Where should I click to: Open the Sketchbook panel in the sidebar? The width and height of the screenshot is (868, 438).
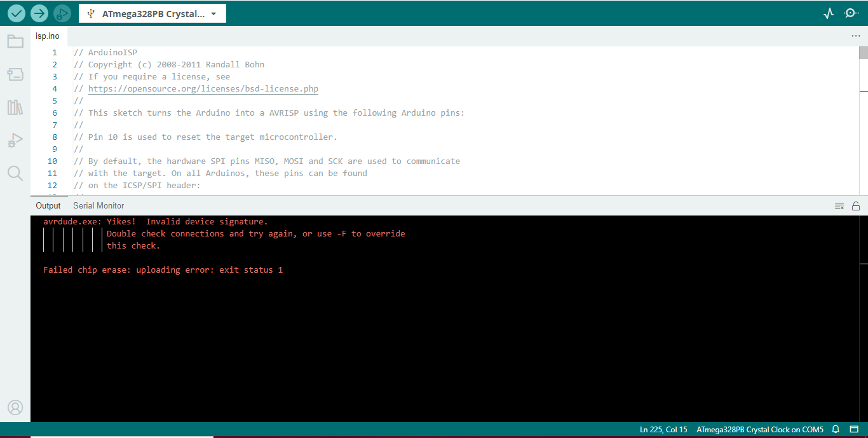[x=15, y=41]
